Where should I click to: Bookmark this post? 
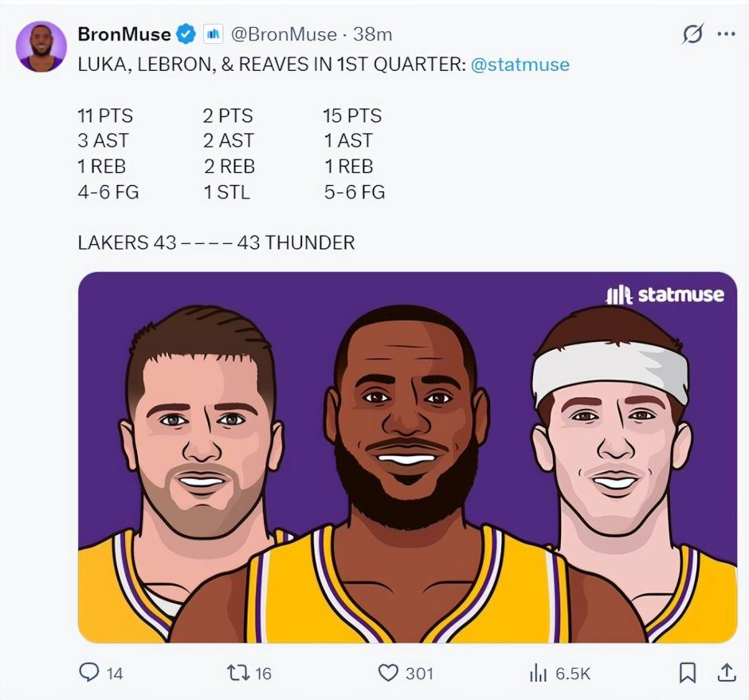tap(687, 673)
